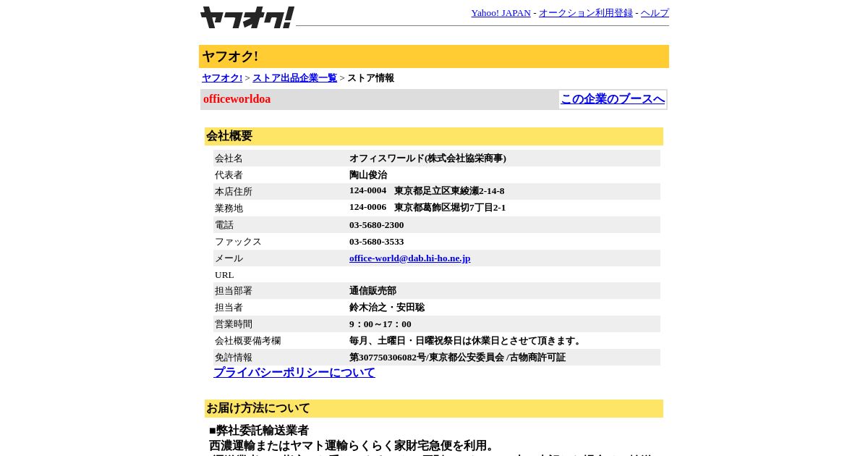Click the business hours 9：00～17：00
The height and width of the screenshot is (456, 868).
380,324
